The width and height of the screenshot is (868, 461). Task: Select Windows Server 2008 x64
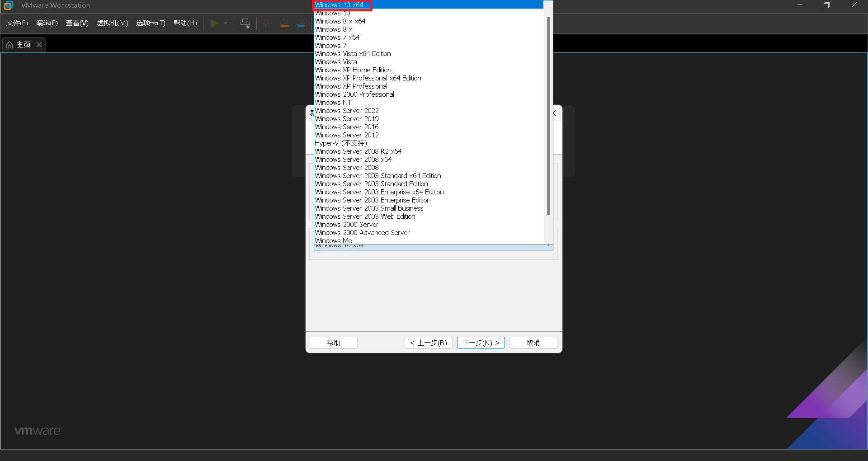click(x=429, y=160)
